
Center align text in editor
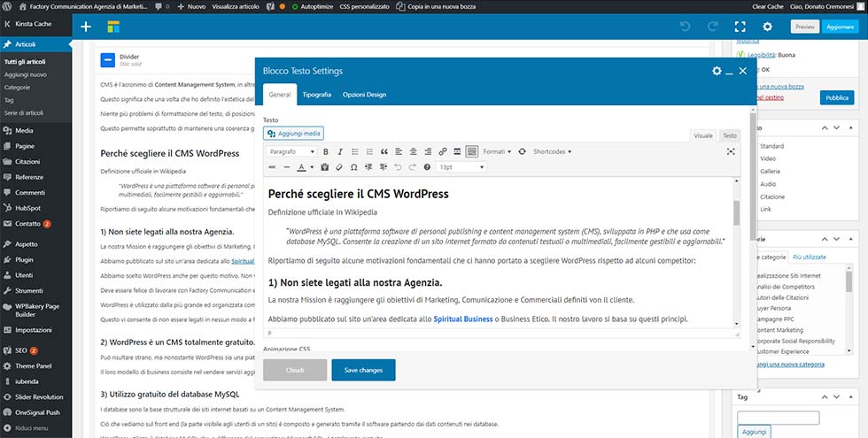(x=413, y=151)
